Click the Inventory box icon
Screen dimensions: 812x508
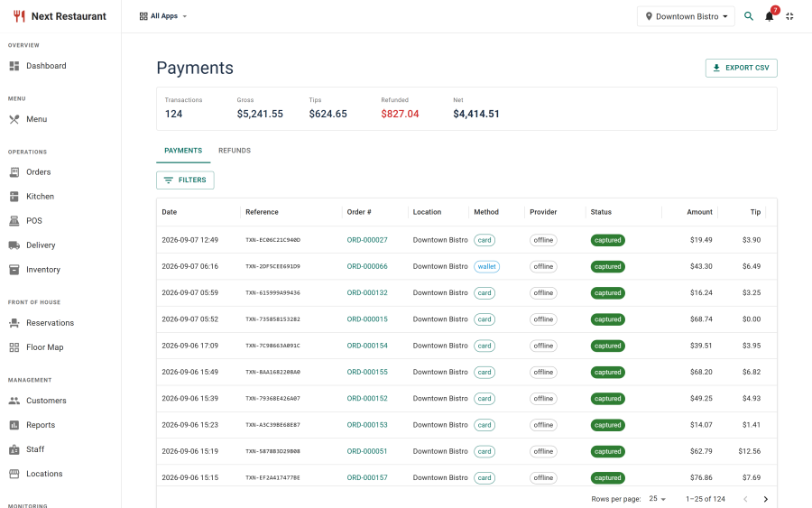tap(14, 269)
